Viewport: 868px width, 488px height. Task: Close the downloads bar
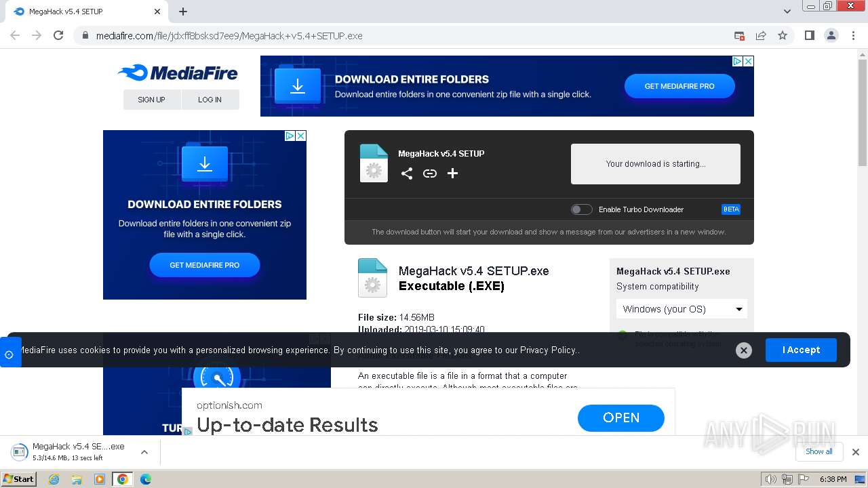click(856, 452)
